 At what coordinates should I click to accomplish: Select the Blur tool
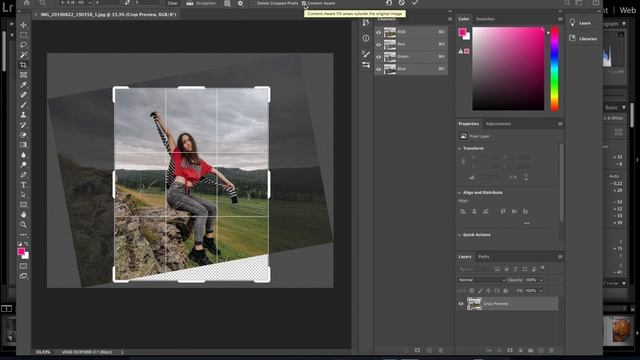pyautogui.click(x=23, y=155)
